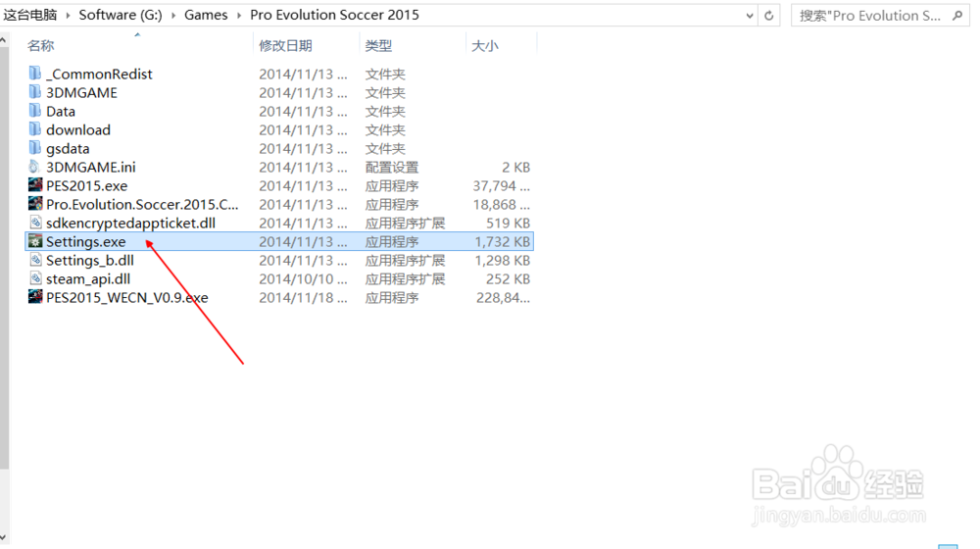Click the refresh button beside address bar
Viewport: 980px width, 549px height.
769,15
